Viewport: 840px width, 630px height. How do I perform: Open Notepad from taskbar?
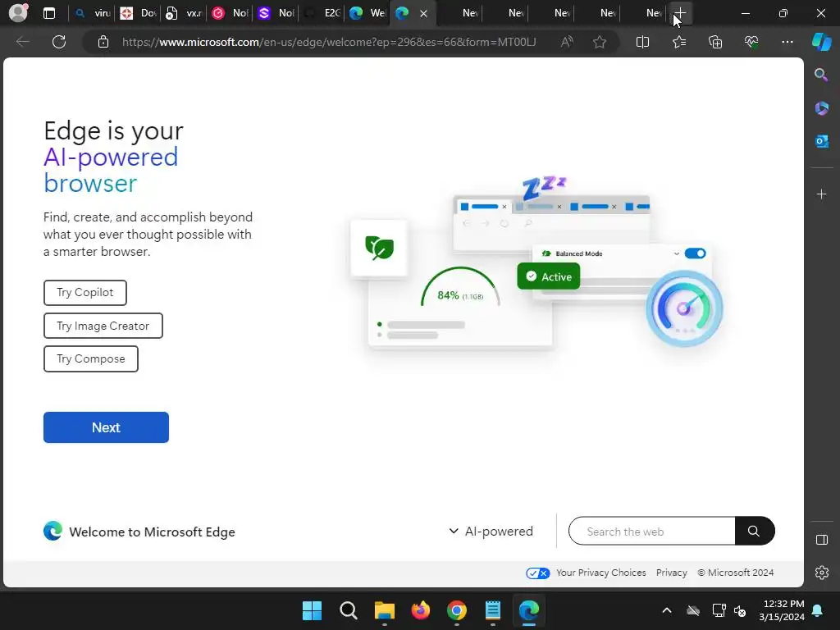click(x=492, y=610)
